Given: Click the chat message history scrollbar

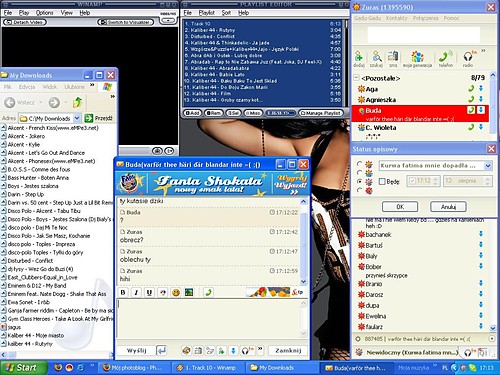Looking at the screenshot, I should pyautogui.click(x=303, y=242).
